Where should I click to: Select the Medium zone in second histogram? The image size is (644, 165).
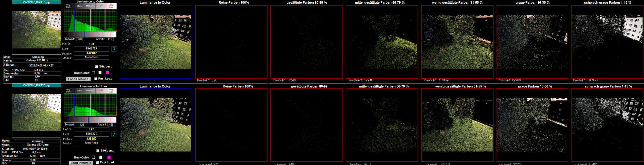90,91
